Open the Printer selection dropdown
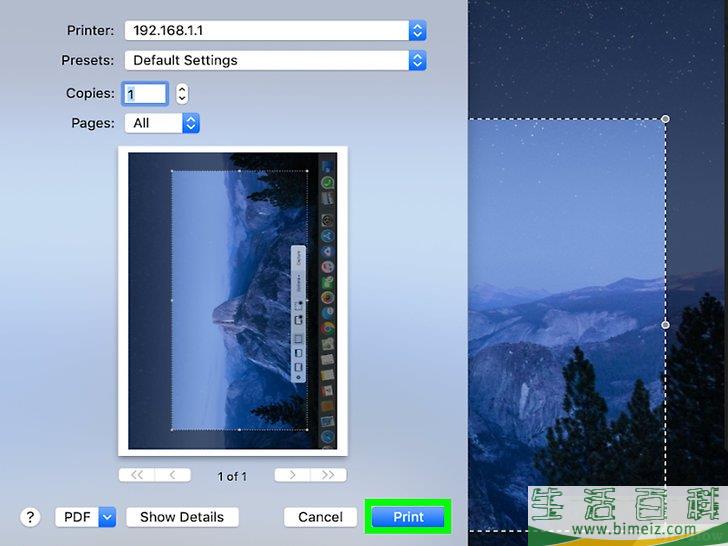Image resolution: width=728 pixels, height=546 pixels. coord(275,31)
